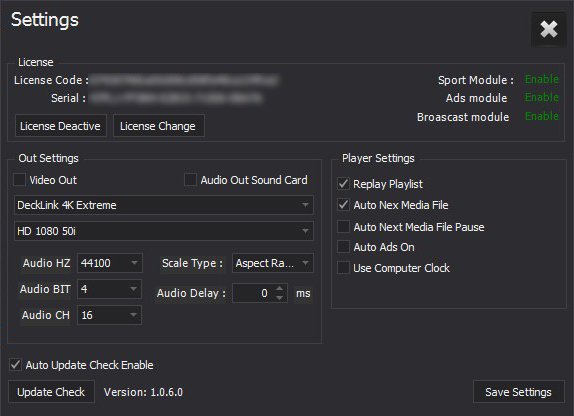Open the DeckLink 4K Extreme device dropdown

coord(164,205)
